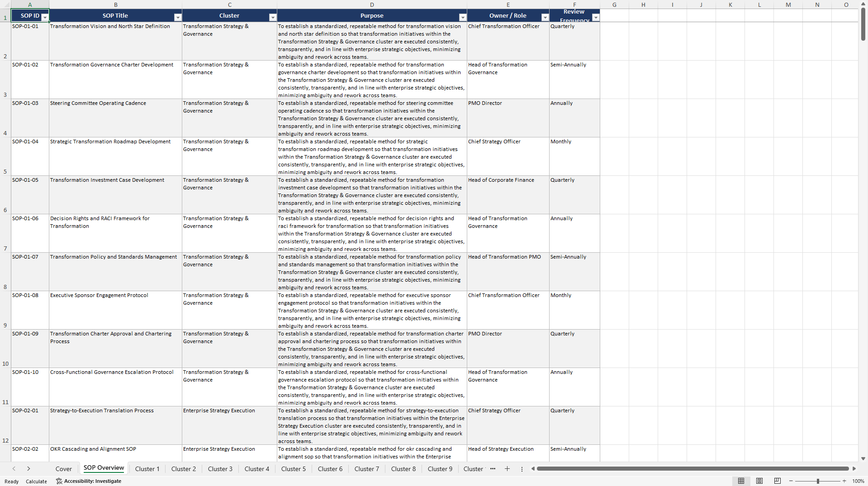Switch to Page Layout view
Screen dimensions: 868x486
click(759, 481)
